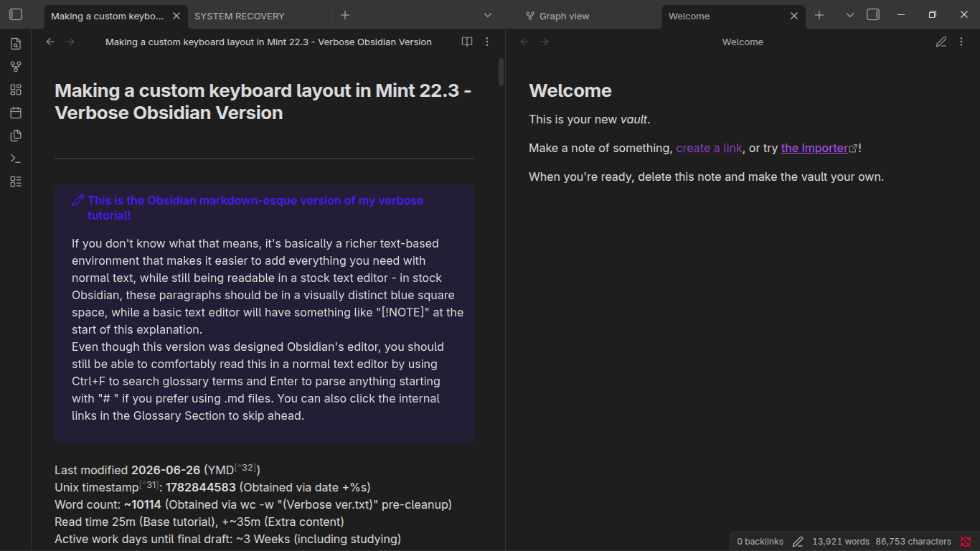Click the 'Welcome' title in pane header
The width and height of the screenshot is (980, 551).
coord(743,42)
